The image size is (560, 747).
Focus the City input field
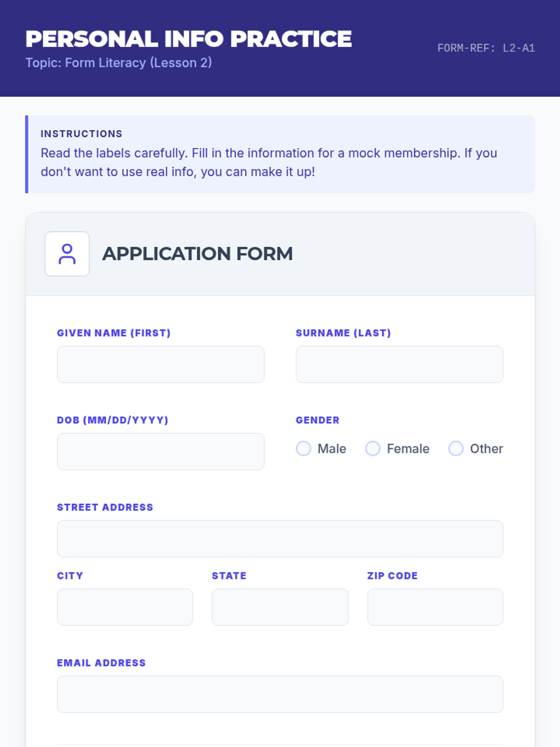(125, 607)
